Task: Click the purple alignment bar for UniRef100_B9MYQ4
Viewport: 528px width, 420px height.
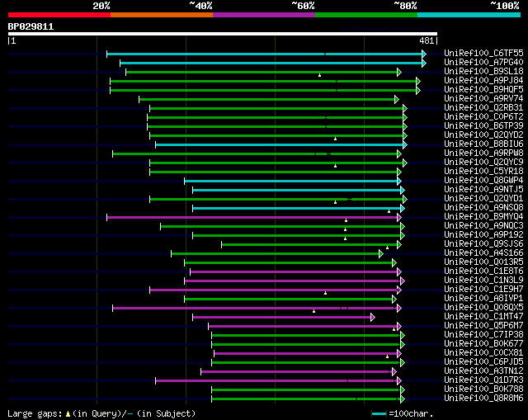Action: pos(254,218)
